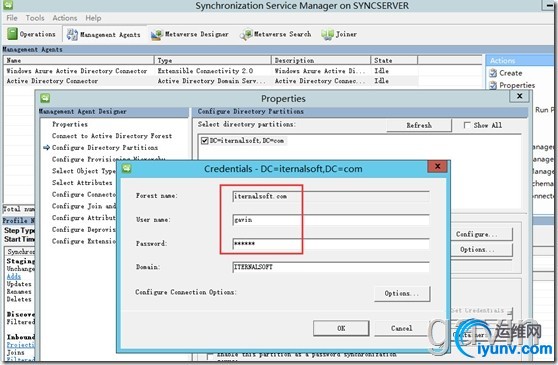Click the Adds link in statistics
The width and height of the screenshot is (558, 365).
click(x=14, y=276)
